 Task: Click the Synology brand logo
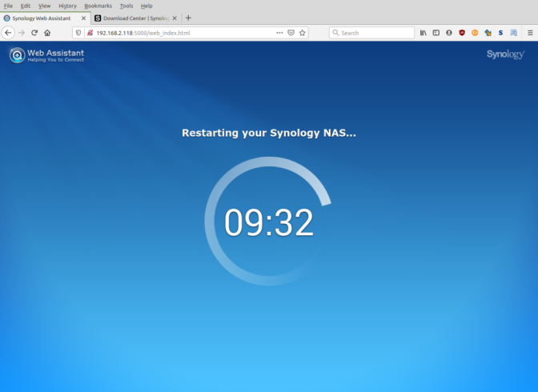(x=505, y=54)
